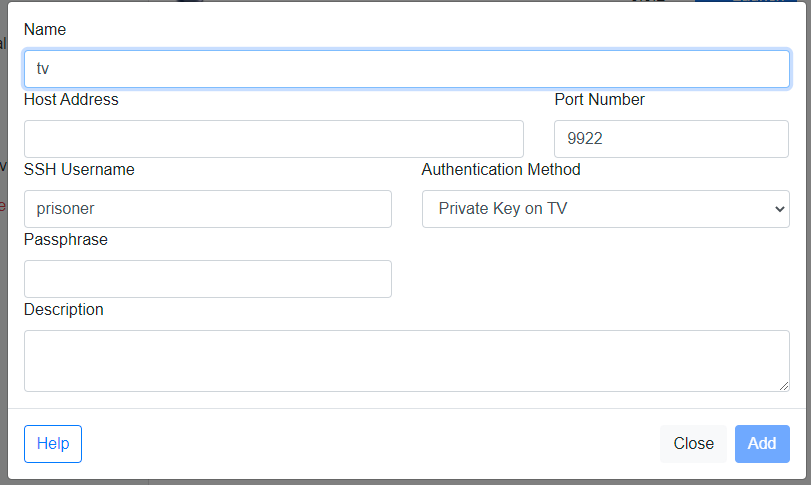Open the Help button
Screen dimensions: 811x485
pyautogui.click(x=53, y=444)
